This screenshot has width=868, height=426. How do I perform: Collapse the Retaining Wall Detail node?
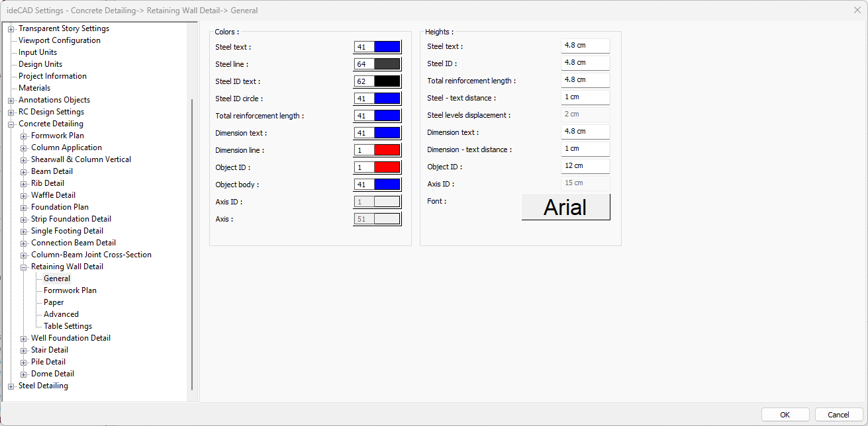coord(24,267)
